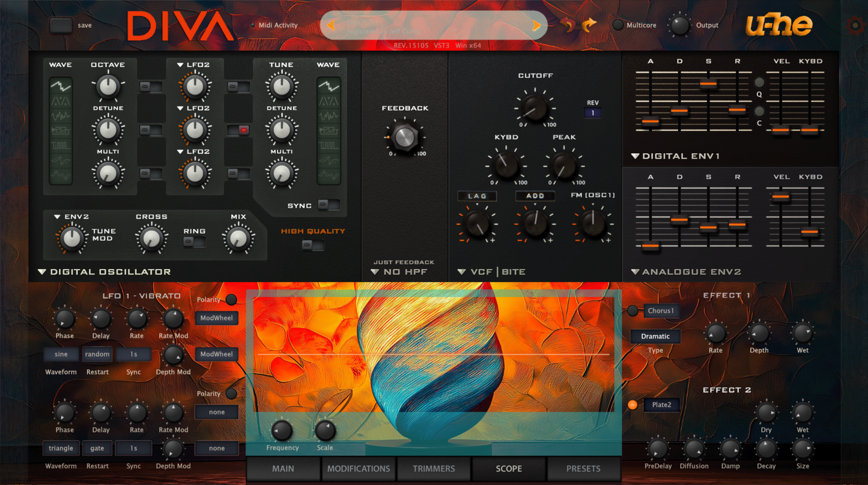Toggle the RING switch
868x485 pixels.
coord(193,242)
